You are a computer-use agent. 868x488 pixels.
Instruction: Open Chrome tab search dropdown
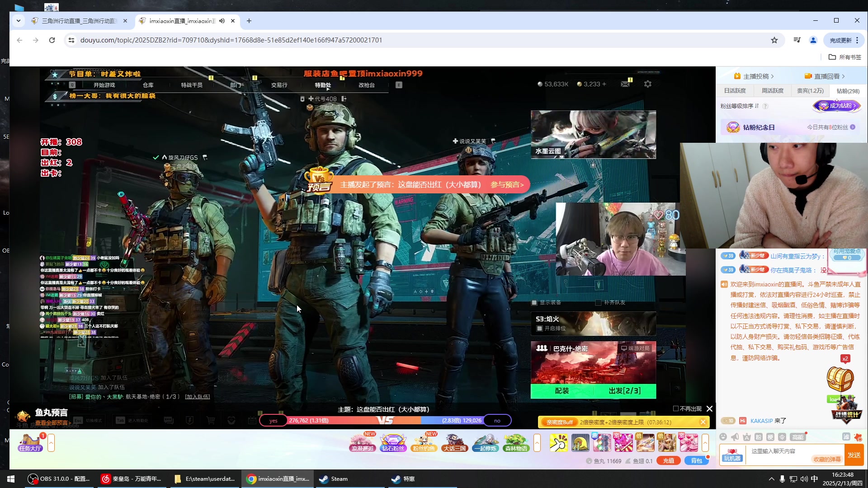click(x=18, y=21)
